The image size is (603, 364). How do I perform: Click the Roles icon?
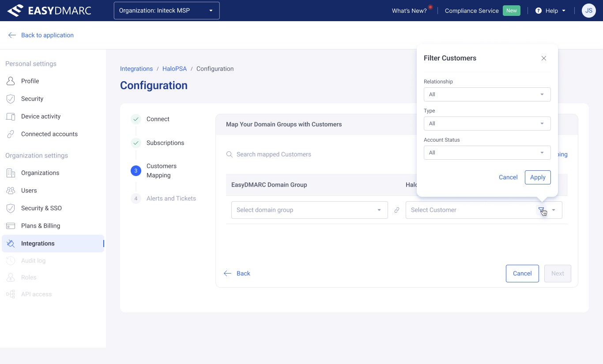[11, 278]
